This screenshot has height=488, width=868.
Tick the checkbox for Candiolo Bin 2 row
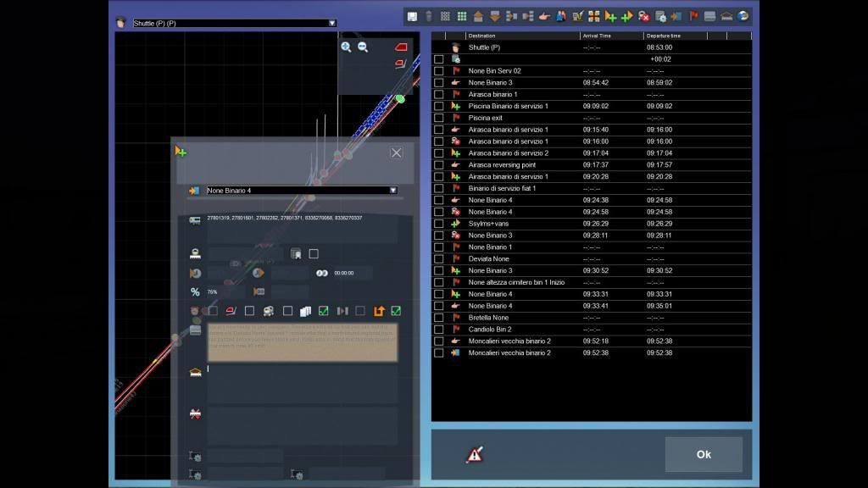tap(438, 330)
